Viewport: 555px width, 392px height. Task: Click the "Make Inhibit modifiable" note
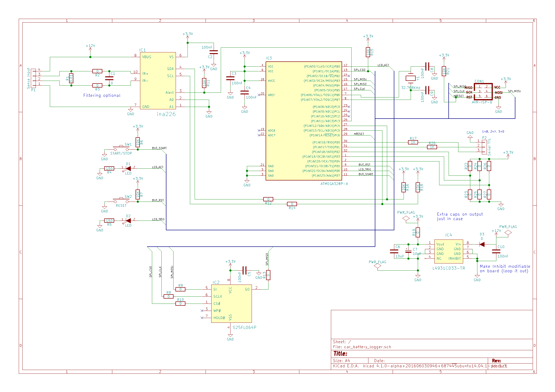pos(505,269)
